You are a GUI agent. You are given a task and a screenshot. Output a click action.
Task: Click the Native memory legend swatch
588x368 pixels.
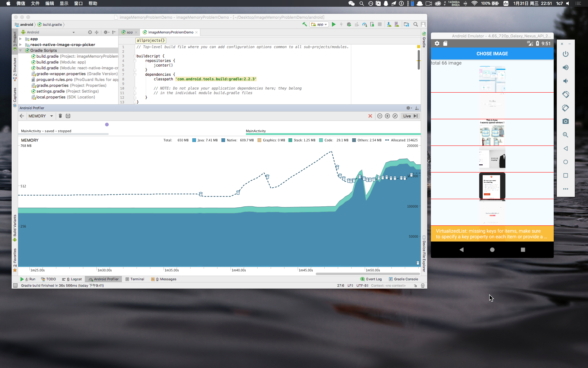[x=223, y=140]
